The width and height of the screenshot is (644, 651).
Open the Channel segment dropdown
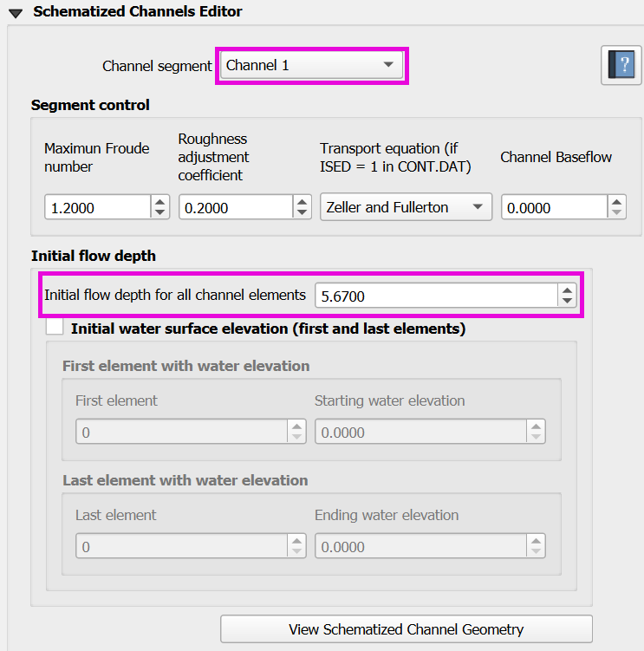(311, 66)
